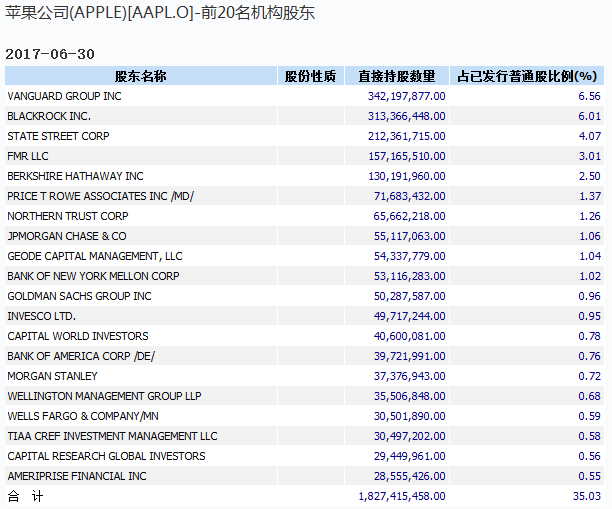Click FMR LLC shareholder name
This screenshot has height=509, width=612.
point(28,156)
